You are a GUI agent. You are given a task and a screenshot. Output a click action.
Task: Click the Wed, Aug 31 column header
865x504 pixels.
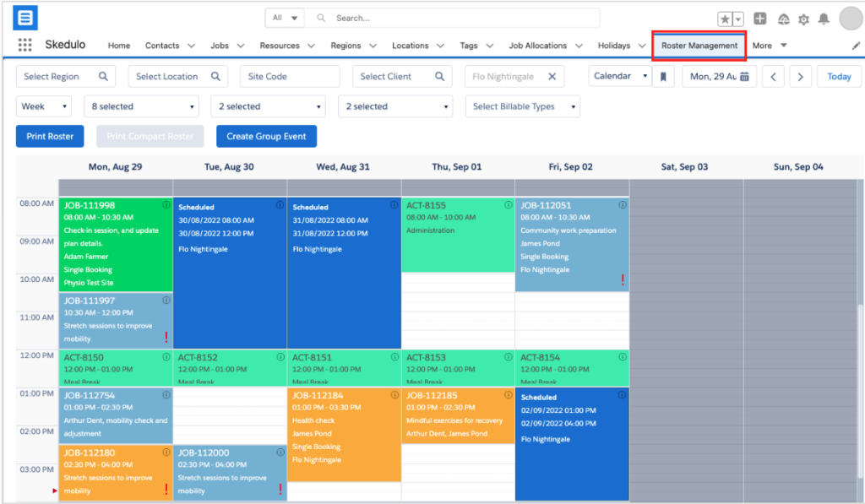(343, 167)
